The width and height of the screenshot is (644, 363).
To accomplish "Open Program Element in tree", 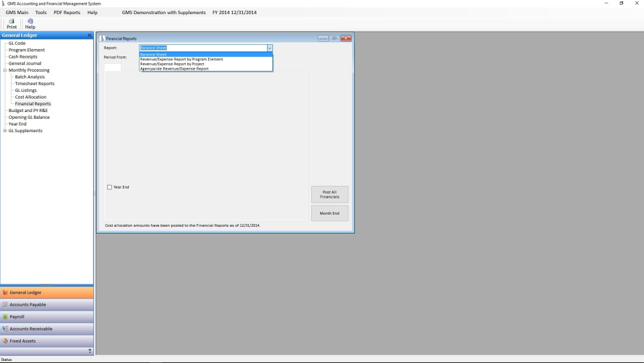I will tap(27, 50).
